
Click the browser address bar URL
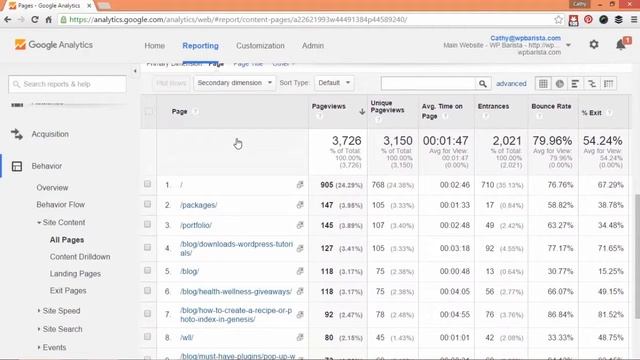point(238,20)
